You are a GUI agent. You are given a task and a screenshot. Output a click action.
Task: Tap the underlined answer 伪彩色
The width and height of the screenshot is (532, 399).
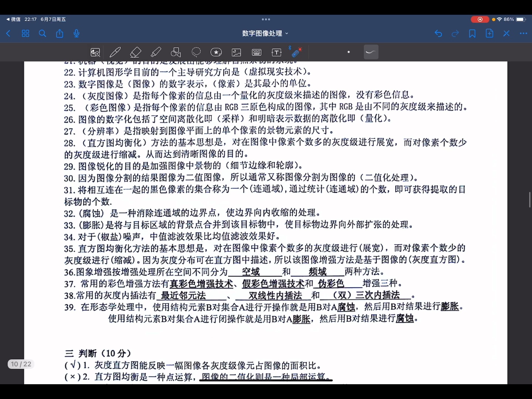point(331,284)
